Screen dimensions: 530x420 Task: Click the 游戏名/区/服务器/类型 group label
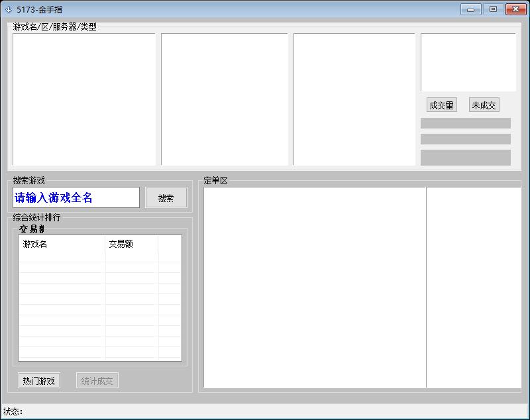coord(55,26)
